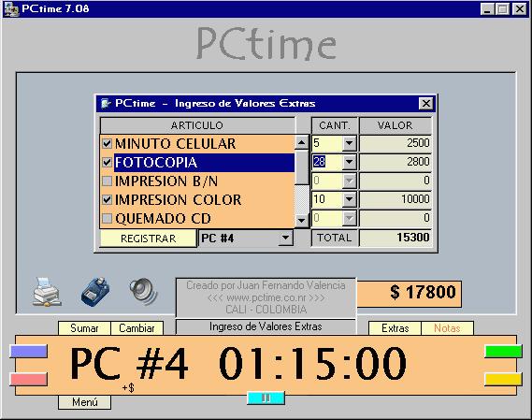Click the Ingreso de Valores Extras dialog icon
Screen dimensions: 532x420
106,103
